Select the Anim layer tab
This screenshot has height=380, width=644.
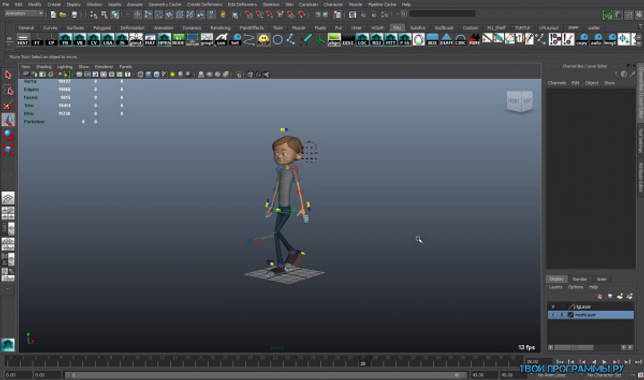601,279
